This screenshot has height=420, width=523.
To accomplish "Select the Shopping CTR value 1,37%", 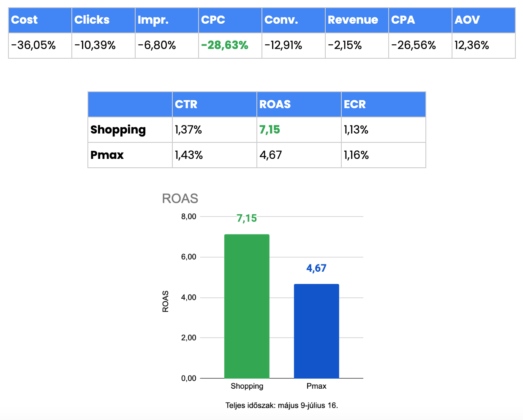I will (188, 130).
